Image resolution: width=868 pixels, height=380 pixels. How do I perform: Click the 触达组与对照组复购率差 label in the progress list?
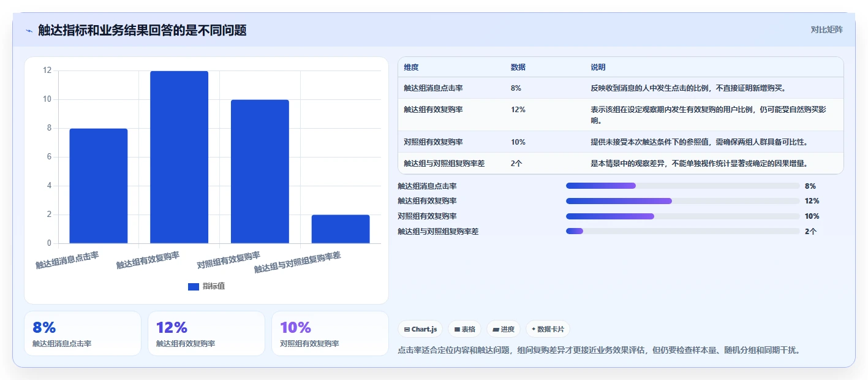click(x=438, y=232)
